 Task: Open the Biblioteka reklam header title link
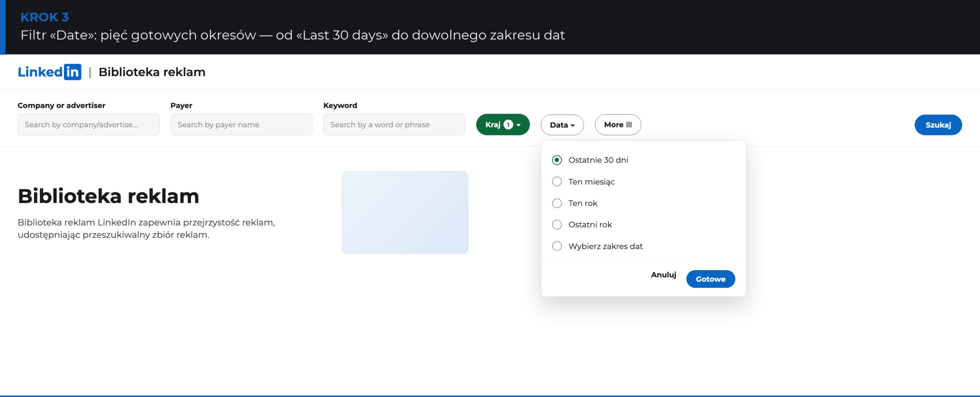[152, 72]
